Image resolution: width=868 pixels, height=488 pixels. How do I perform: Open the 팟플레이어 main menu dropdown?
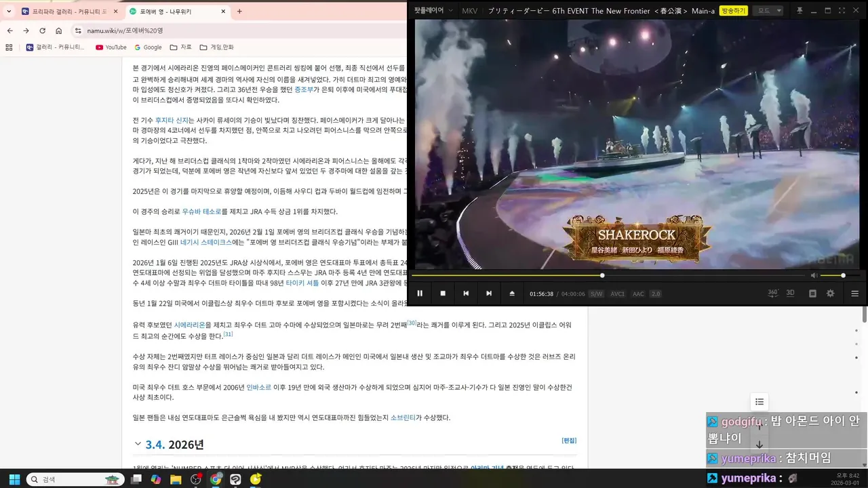(x=434, y=10)
